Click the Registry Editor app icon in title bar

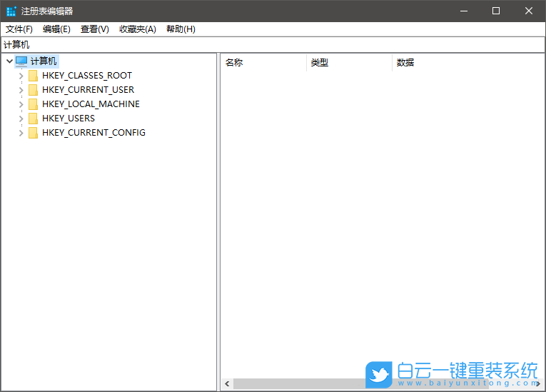[x=11, y=11]
